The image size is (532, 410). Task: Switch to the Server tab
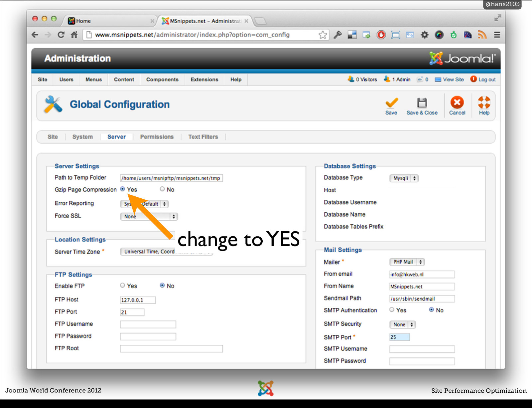[116, 137]
